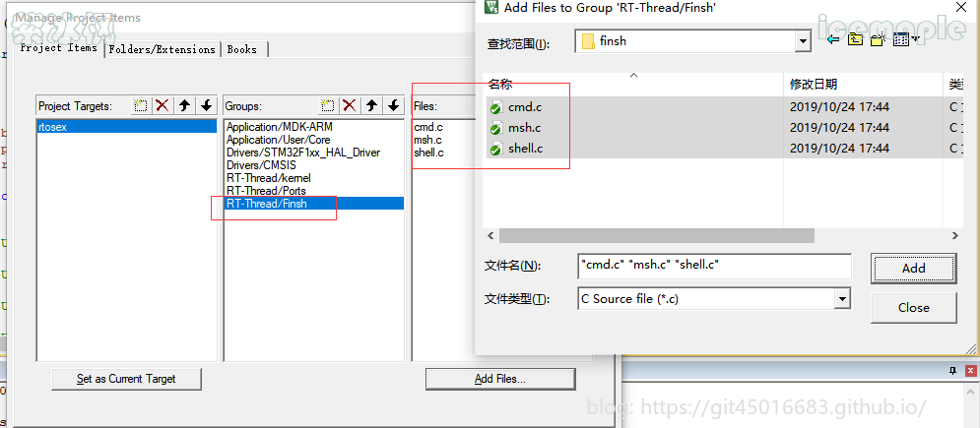Switch to Folders/Extensions tab
The height and width of the screenshot is (428, 980).
[162, 49]
